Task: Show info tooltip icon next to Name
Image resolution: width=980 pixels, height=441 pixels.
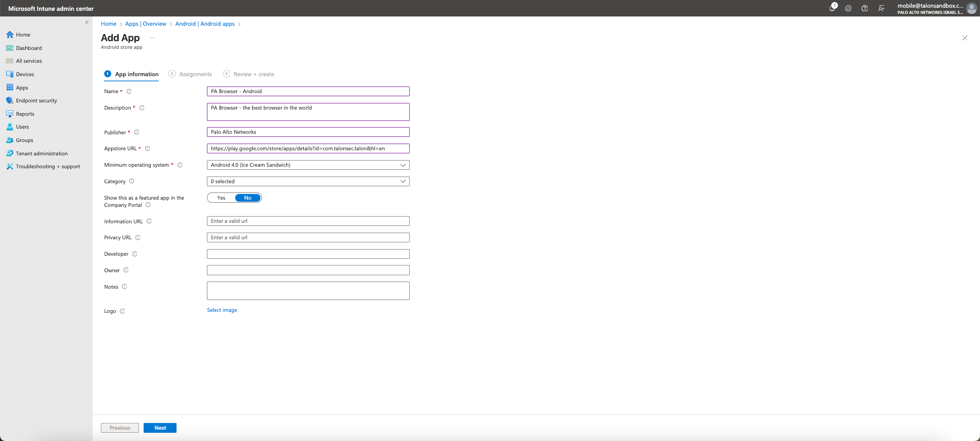Action: click(129, 92)
